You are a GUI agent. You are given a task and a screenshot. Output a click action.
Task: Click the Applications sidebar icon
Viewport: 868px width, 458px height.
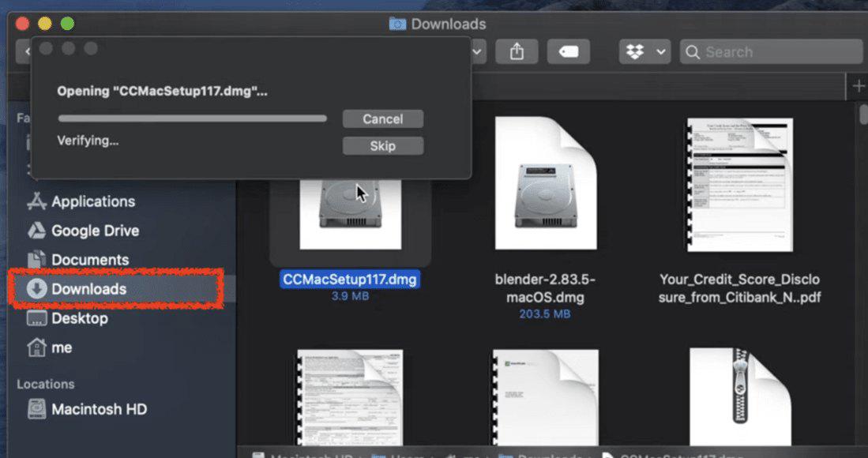tap(36, 201)
